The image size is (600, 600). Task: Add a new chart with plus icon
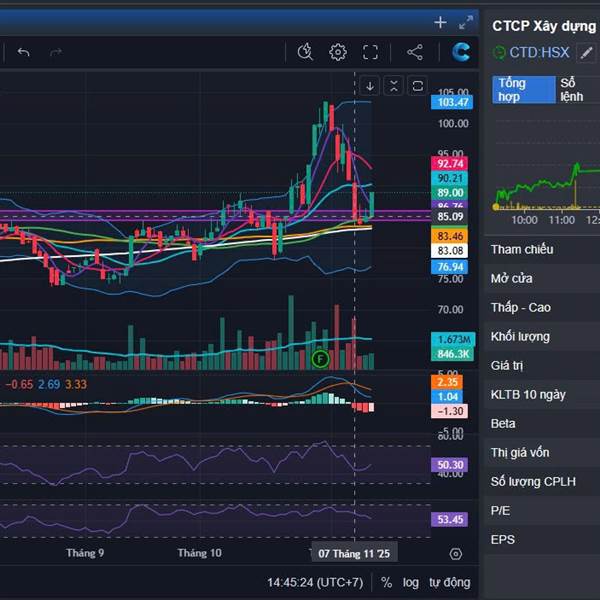pyautogui.click(x=440, y=22)
